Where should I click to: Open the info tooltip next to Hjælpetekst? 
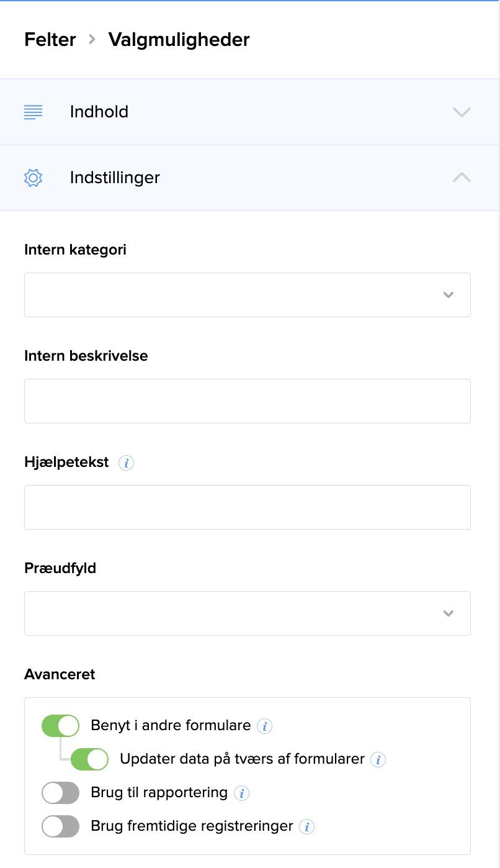pyautogui.click(x=126, y=463)
